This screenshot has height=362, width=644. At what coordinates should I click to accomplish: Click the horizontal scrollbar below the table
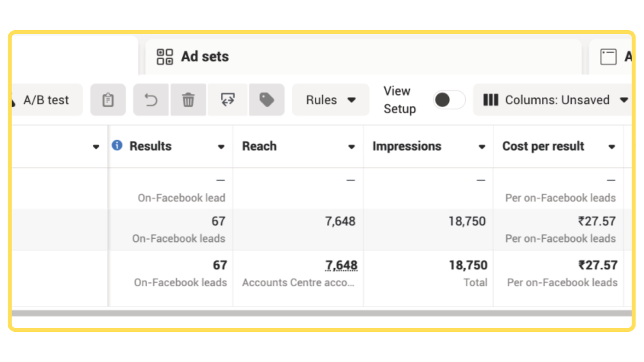tap(322, 313)
